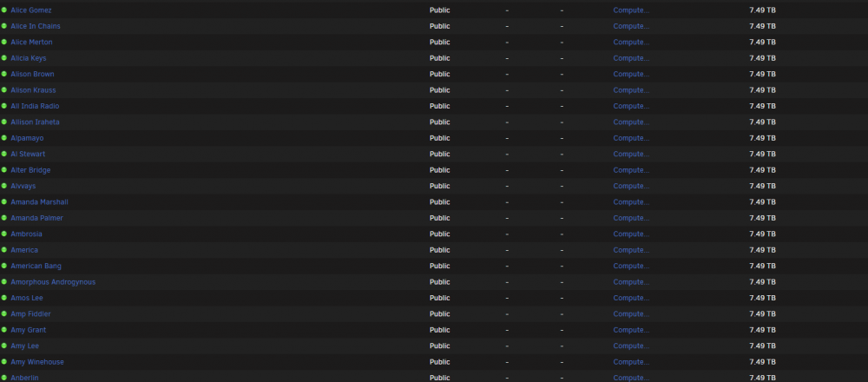Image resolution: width=868 pixels, height=382 pixels.
Task: Select the Public label for Allison Iraheta
Action: tap(439, 122)
